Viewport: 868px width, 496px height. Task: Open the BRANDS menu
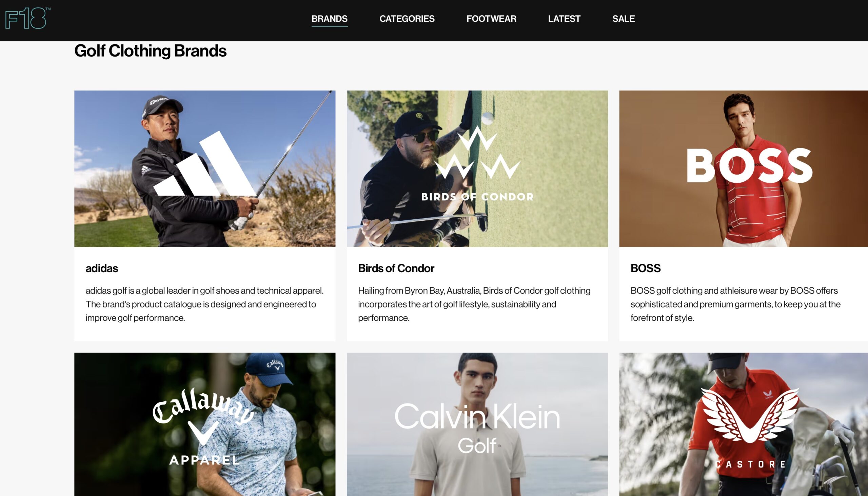pos(330,19)
